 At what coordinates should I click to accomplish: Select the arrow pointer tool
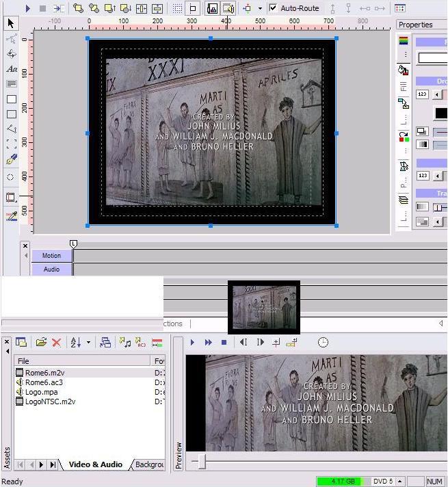click(x=11, y=23)
